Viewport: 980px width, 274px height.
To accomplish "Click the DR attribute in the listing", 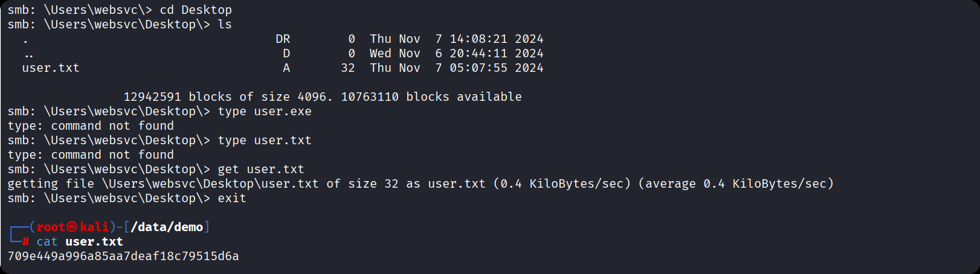I will [283, 39].
